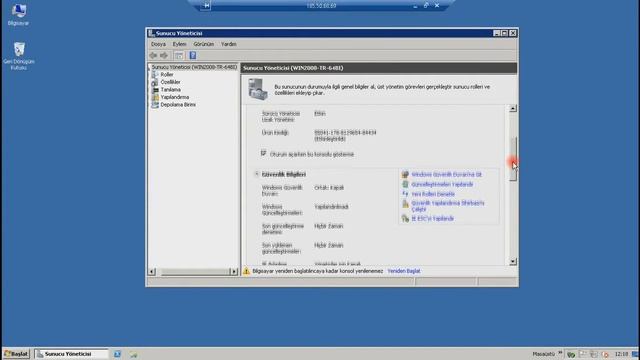
Task: Click the Tanılama tree node icon
Action: (155, 90)
